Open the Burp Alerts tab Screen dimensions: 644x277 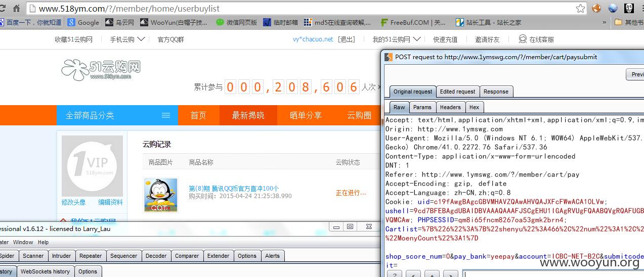point(272,256)
